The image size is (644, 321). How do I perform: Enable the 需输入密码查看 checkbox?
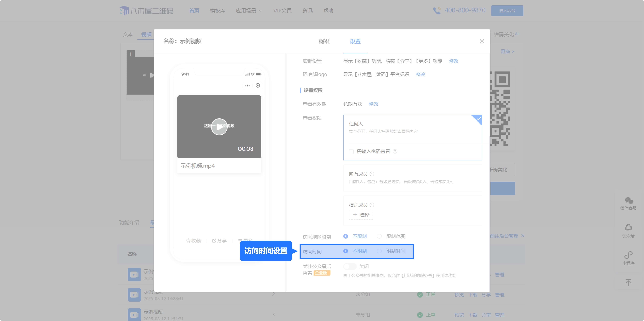(x=351, y=152)
